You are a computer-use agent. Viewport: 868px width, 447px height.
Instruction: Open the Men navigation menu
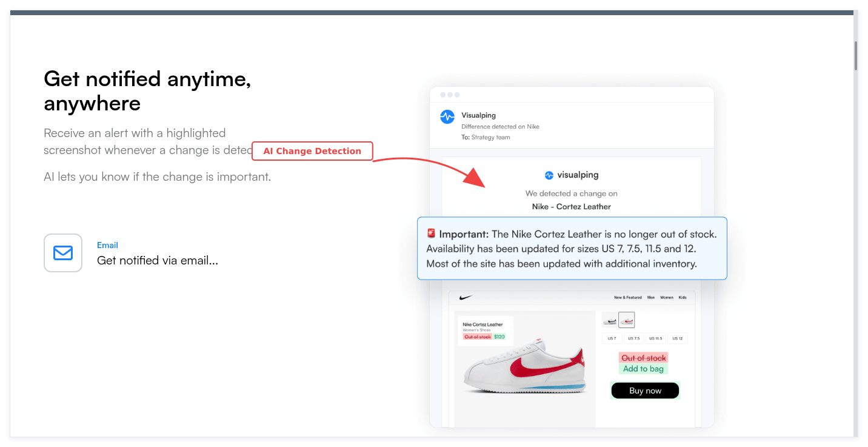651,297
